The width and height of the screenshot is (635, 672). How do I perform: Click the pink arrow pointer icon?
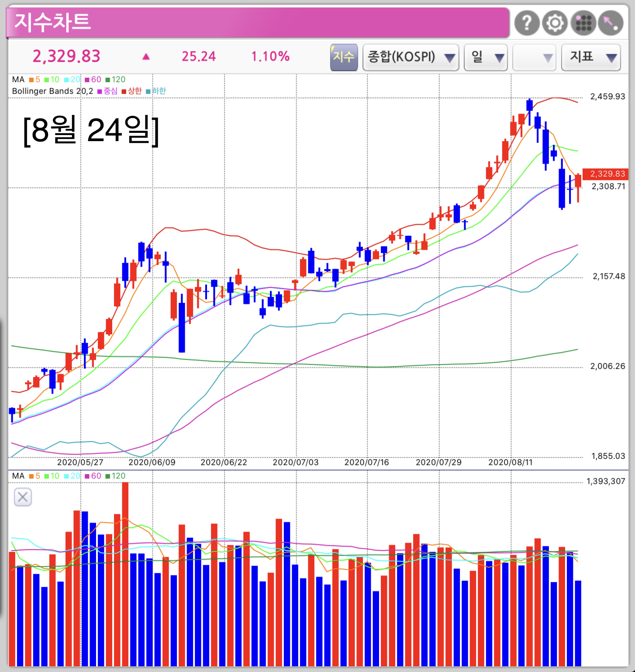[x=611, y=22]
